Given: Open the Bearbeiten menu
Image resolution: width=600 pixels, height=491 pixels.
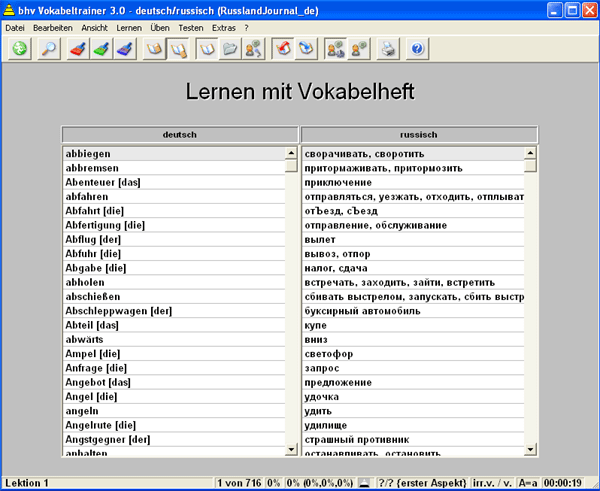Looking at the screenshot, I should pyautogui.click(x=53, y=28).
